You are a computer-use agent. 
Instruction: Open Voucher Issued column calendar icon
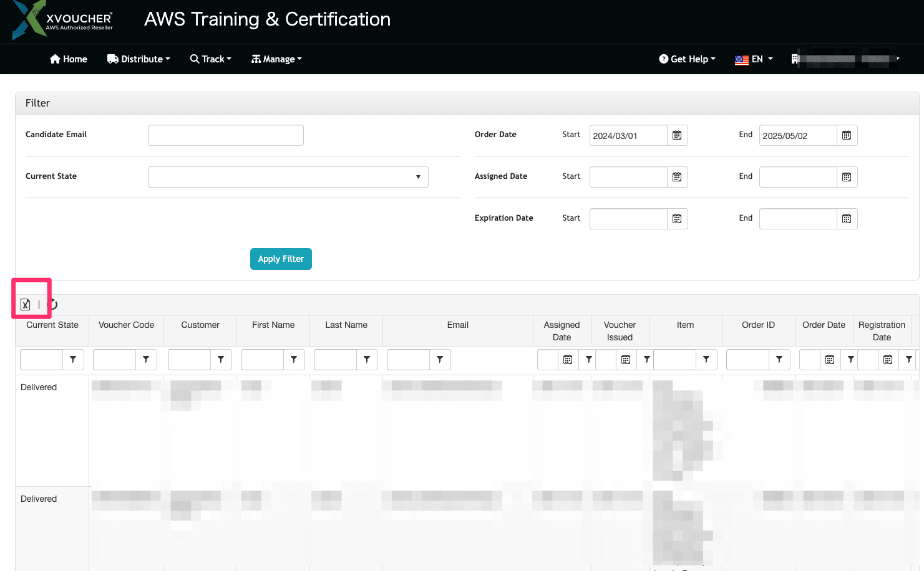pyautogui.click(x=626, y=360)
